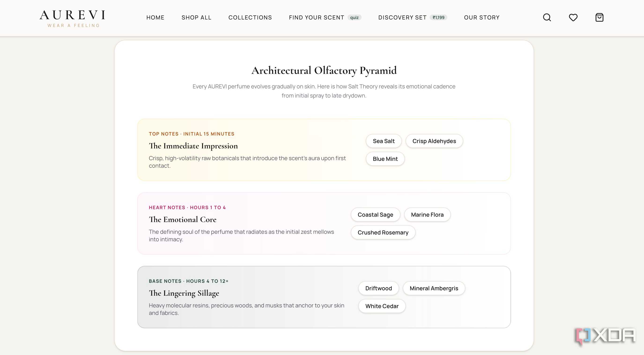The image size is (644, 355).
Task: Click the 'Crisp, high-volatility raw botanicals' text
Action: click(247, 162)
